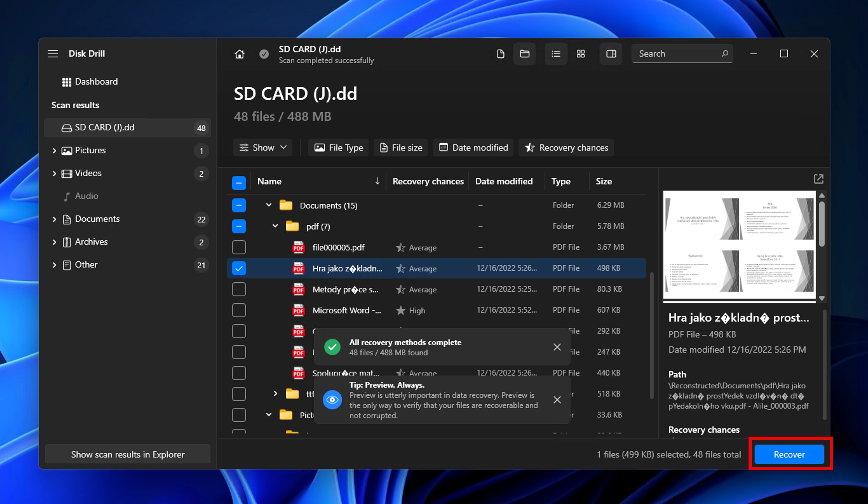
Task: Click the blue Recover button
Action: point(789,454)
